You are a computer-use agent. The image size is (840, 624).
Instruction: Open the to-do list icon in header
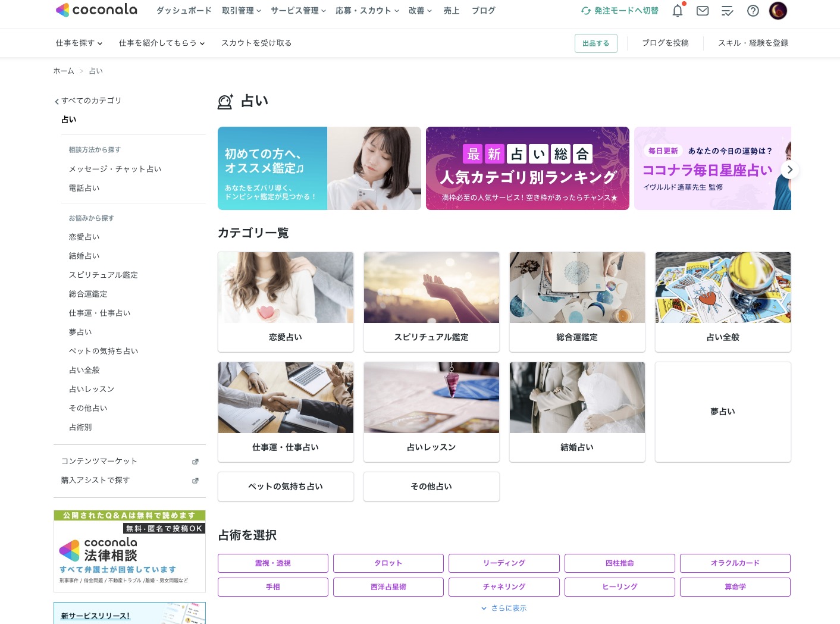tap(728, 11)
